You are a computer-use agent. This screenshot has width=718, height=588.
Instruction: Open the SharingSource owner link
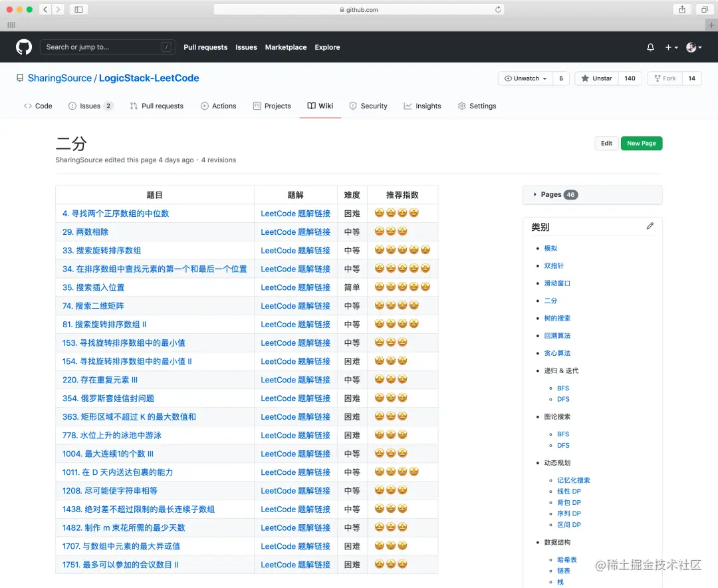(x=60, y=78)
